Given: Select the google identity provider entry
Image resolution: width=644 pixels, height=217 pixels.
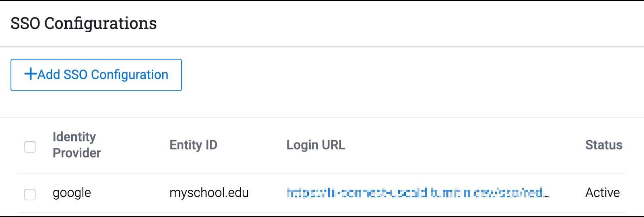Looking at the screenshot, I should (x=72, y=193).
